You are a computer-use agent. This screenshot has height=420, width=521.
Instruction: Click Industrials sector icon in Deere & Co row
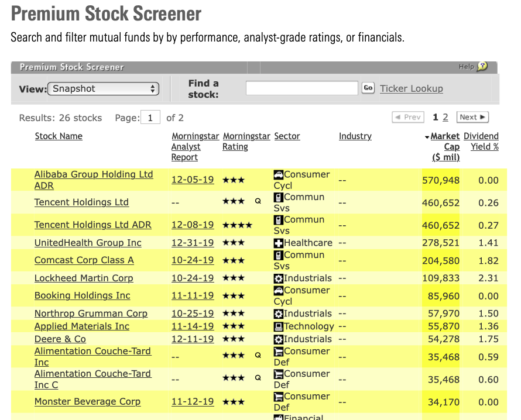pyautogui.click(x=279, y=339)
